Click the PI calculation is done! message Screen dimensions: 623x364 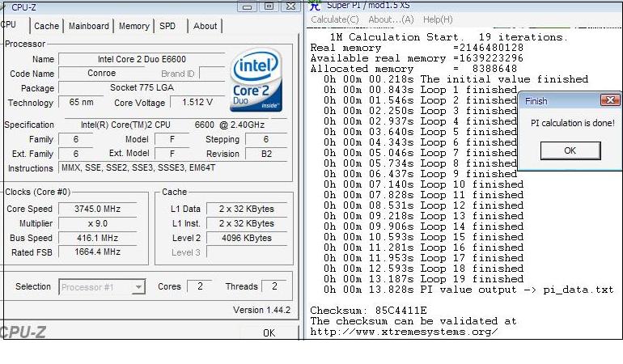573,123
